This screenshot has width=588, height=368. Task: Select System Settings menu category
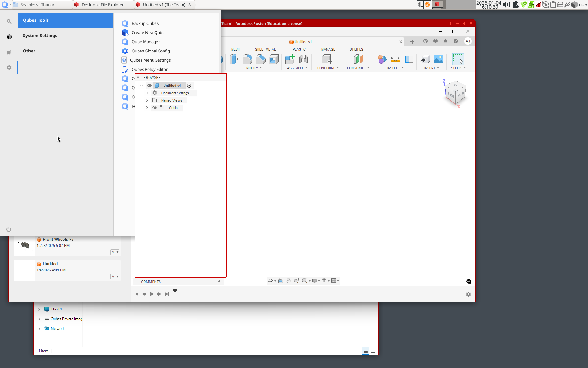[x=40, y=36]
